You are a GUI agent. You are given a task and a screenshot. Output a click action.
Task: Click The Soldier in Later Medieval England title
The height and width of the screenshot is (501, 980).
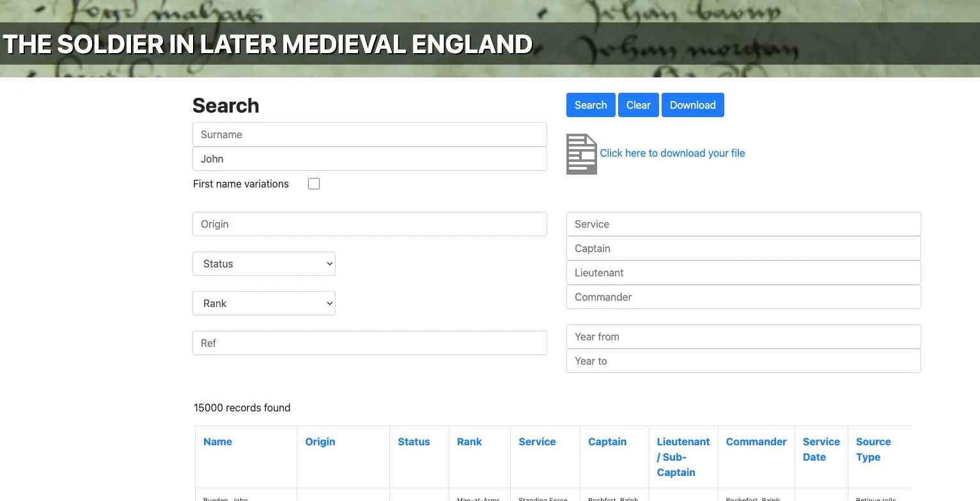coord(268,44)
